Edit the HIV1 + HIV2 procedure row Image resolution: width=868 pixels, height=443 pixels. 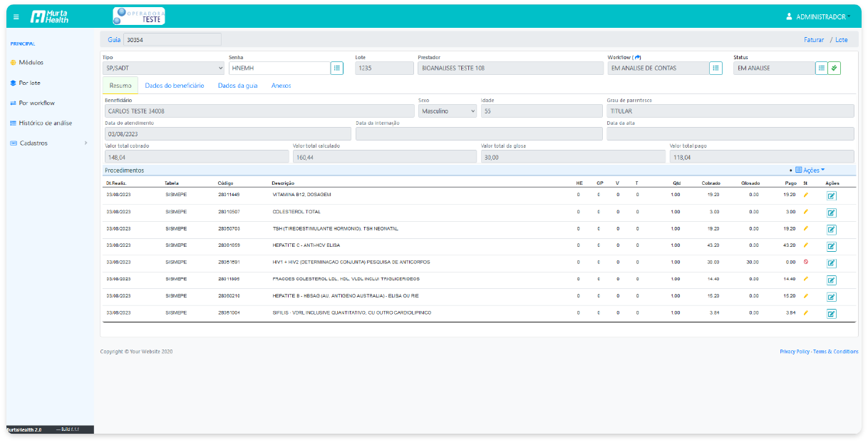pos(831,263)
